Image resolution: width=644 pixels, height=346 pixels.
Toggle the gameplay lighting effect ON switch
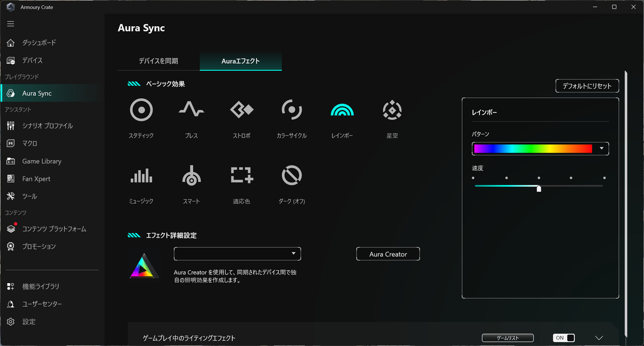(x=563, y=338)
